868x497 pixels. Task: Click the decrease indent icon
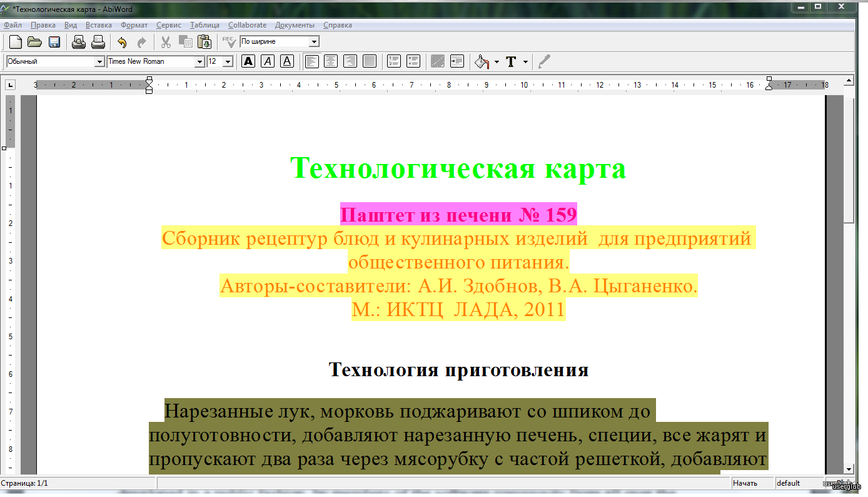[x=438, y=61]
